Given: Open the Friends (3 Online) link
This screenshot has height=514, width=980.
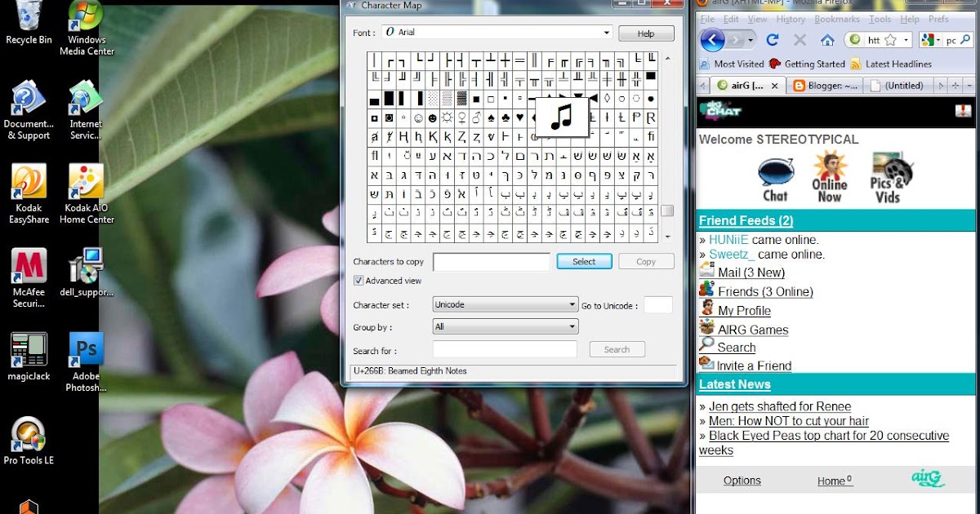Looking at the screenshot, I should click(765, 291).
